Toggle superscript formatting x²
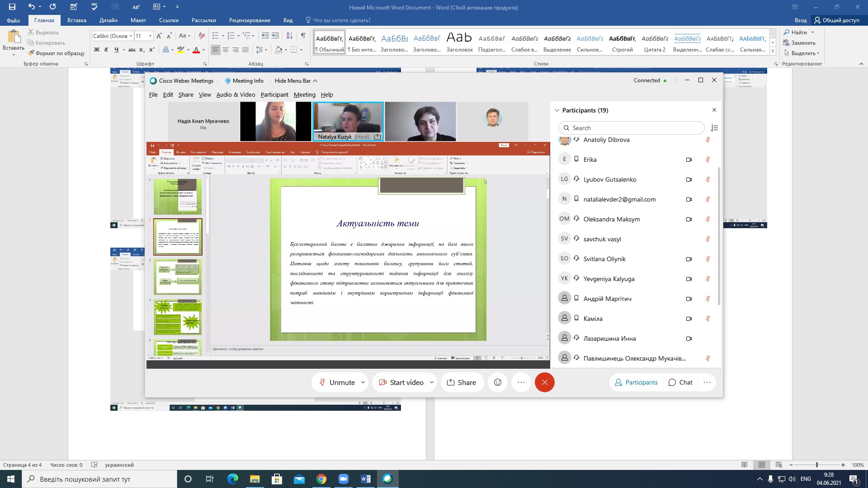The width and height of the screenshot is (868, 488). point(152,50)
